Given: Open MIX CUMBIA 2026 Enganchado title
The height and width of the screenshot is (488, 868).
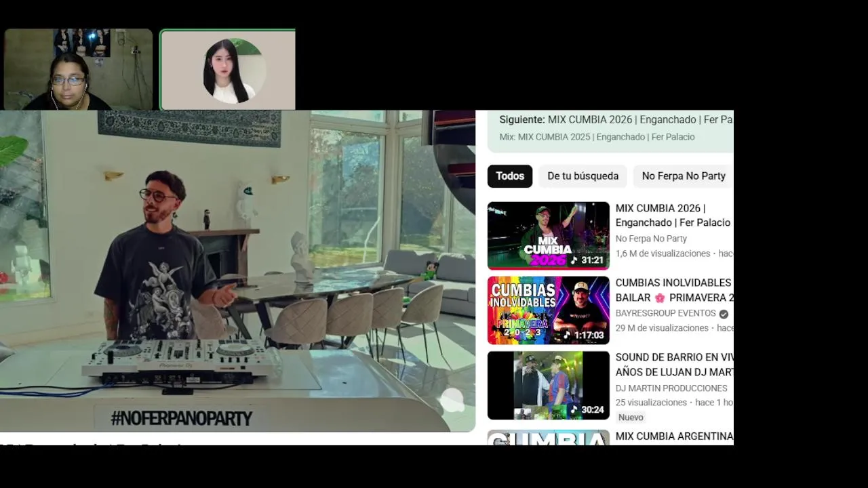Looking at the screenshot, I should [674, 216].
